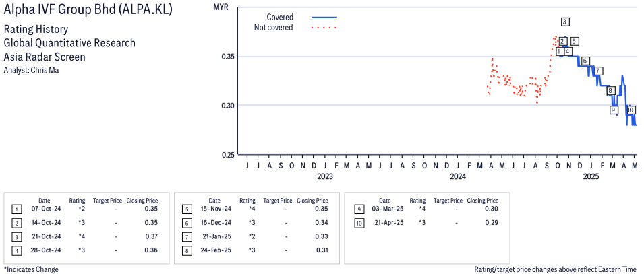Click chart marker 6 on blue line

point(585,61)
